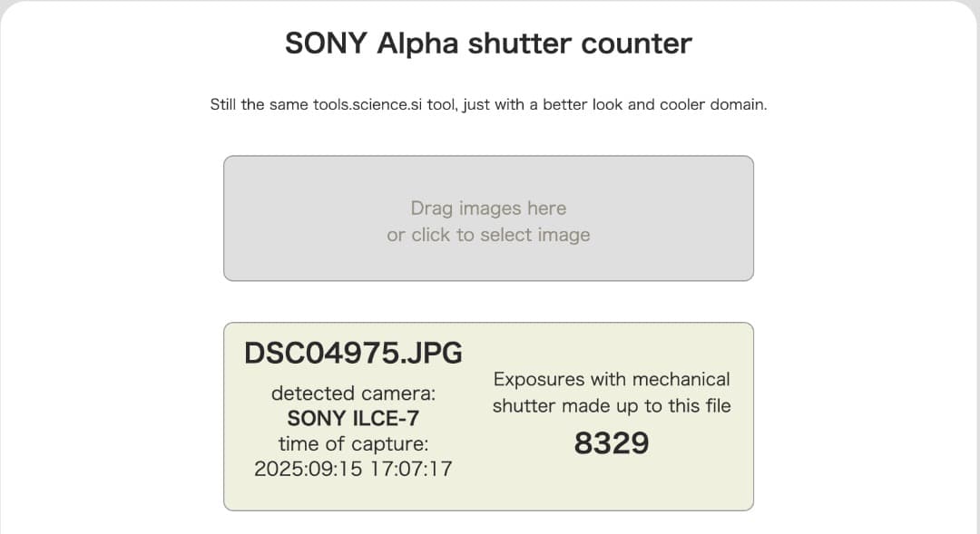Select the SONY ILCE-7 camera name
Image resolution: width=980 pixels, height=534 pixels.
pyautogui.click(x=353, y=418)
